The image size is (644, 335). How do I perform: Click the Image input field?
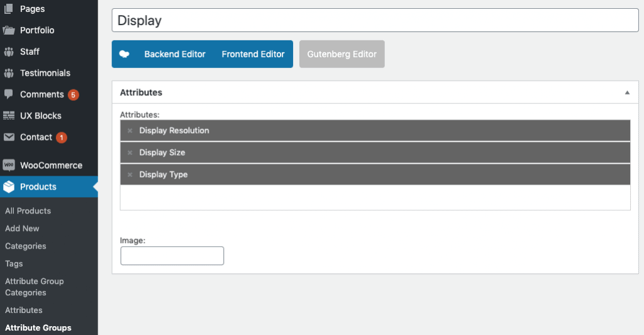point(172,256)
